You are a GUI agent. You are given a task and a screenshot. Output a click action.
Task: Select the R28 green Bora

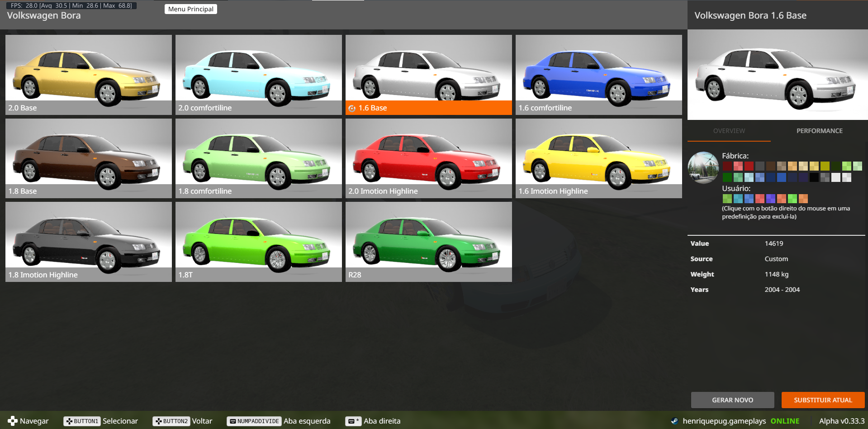[429, 242]
